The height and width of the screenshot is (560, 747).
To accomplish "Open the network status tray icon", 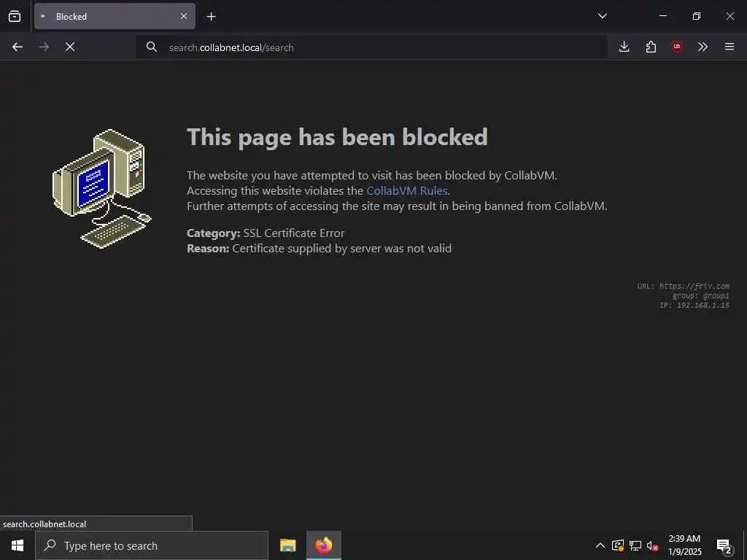I will pos(635,545).
